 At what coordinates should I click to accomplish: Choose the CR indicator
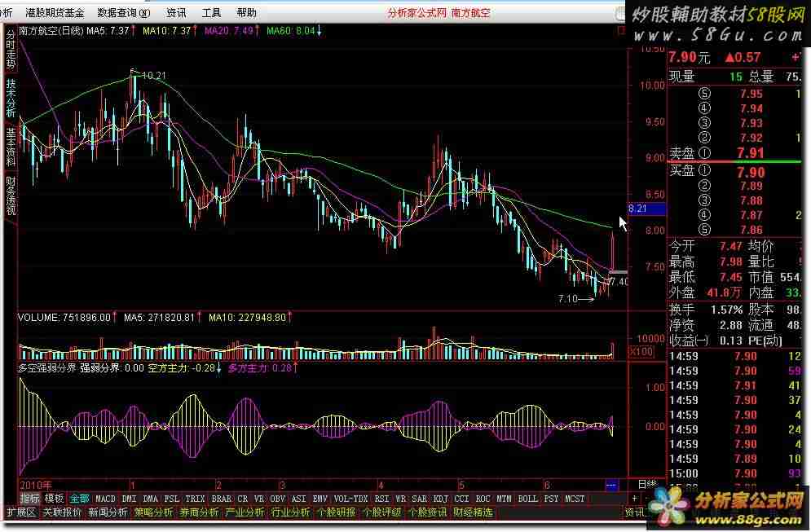tap(243, 499)
